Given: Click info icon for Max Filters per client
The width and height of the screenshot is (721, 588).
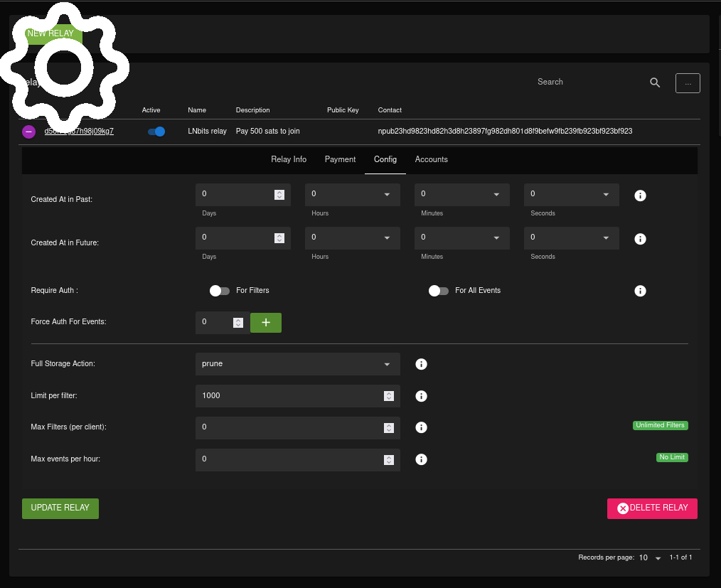Looking at the screenshot, I should (x=421, y=427).
